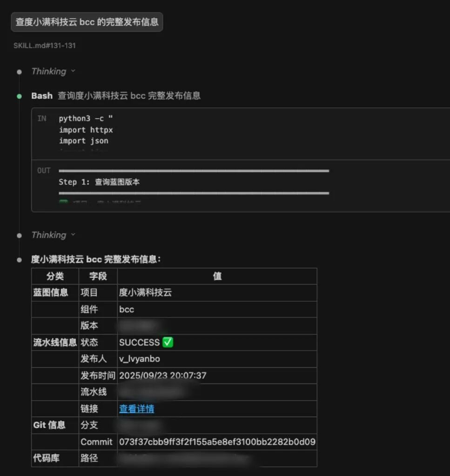Expand the second Thinking chevron above results
The height and width of the screenshot is (476, 450).
[x=73, y=235]
